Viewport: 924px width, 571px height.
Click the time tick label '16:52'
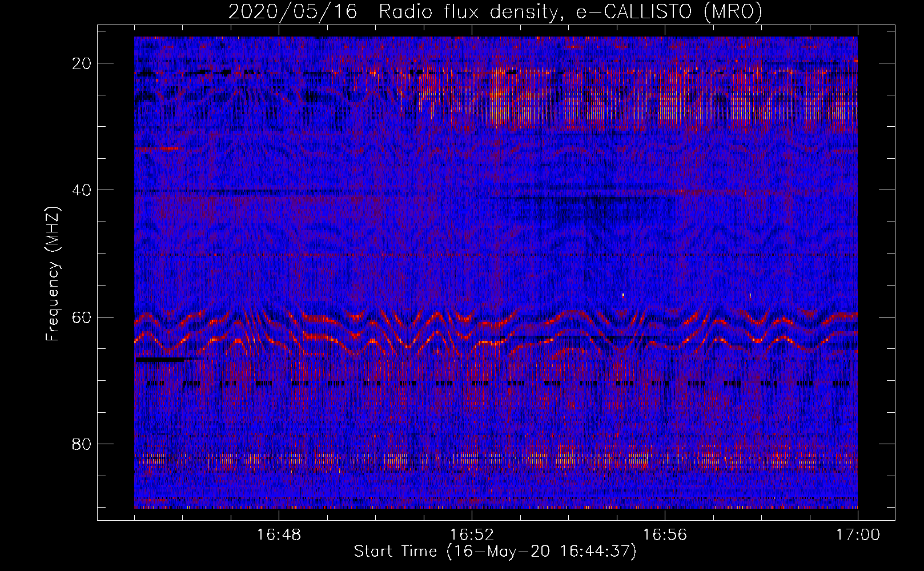(472, 535)
